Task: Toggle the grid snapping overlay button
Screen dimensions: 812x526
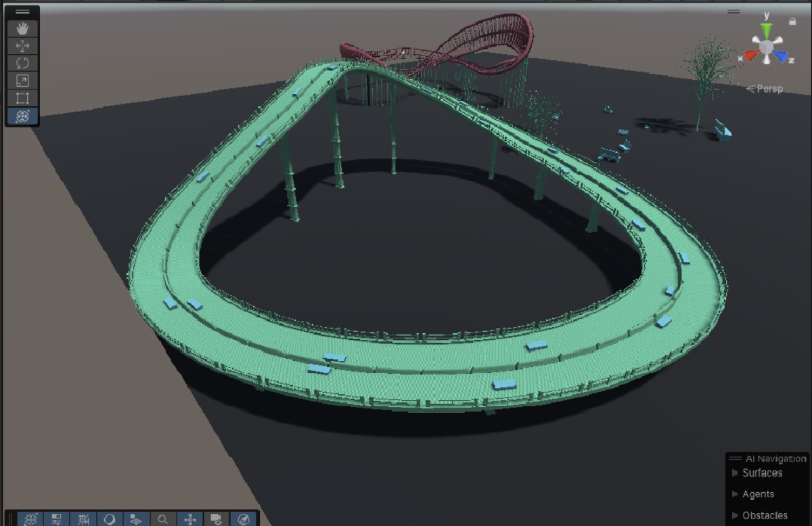Action: (83, 519)
